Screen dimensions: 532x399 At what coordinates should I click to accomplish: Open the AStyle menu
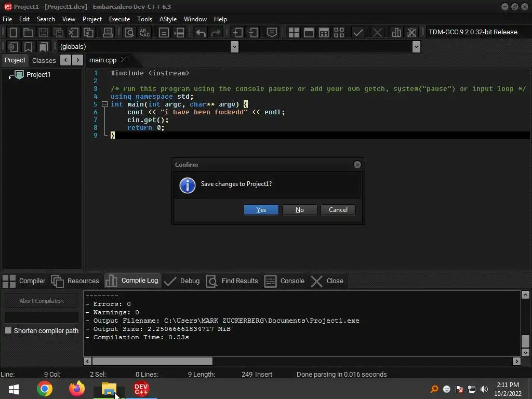point(168,19)
